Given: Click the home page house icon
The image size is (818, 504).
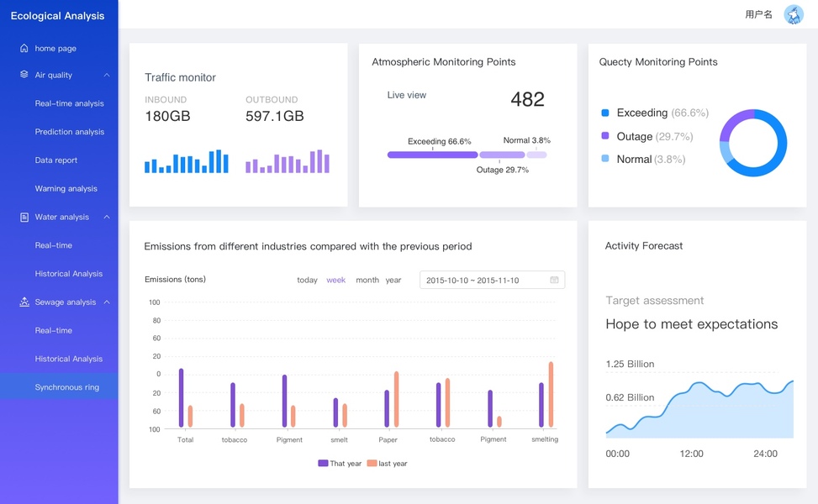Looking at the screenshot, I should (24, 49).
